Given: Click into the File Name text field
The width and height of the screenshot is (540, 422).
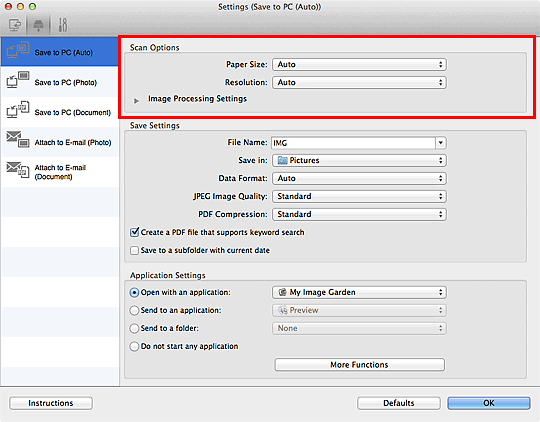Looking at the screenshot, I should 353,143.
